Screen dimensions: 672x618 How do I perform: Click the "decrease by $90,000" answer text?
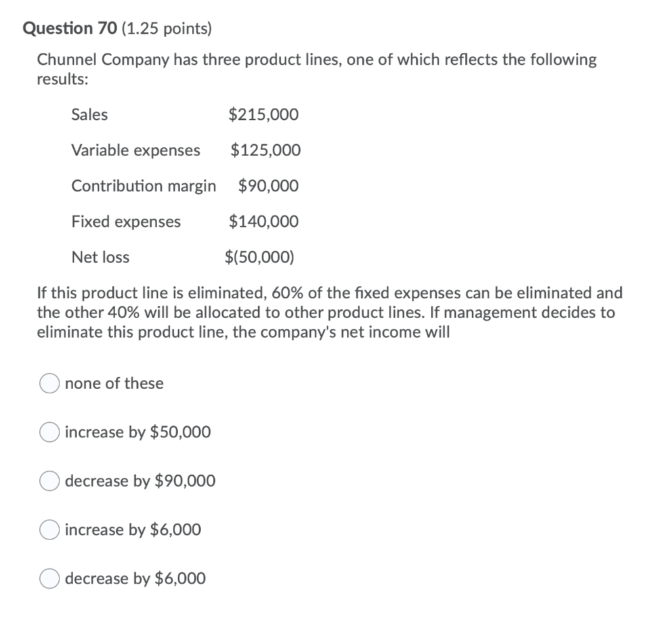point(140,481)
